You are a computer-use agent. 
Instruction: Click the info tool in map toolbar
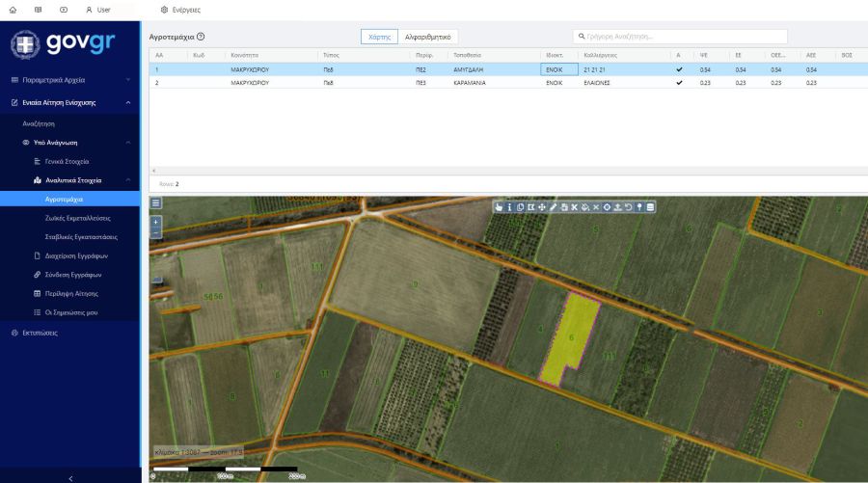point(509,207)
